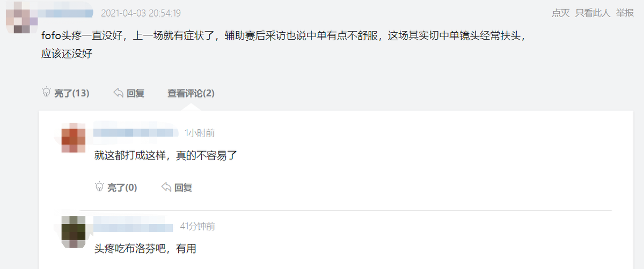Click 举报 to report the post

tap(625, 13)
